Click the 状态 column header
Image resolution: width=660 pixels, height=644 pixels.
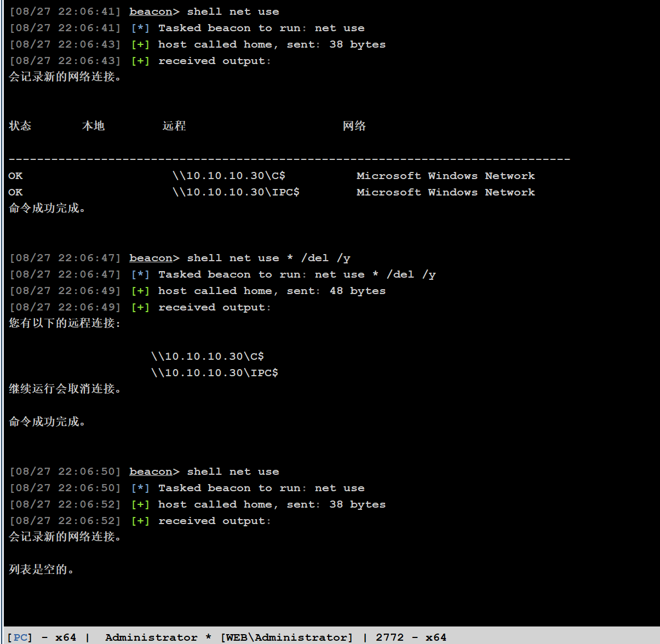20,126
